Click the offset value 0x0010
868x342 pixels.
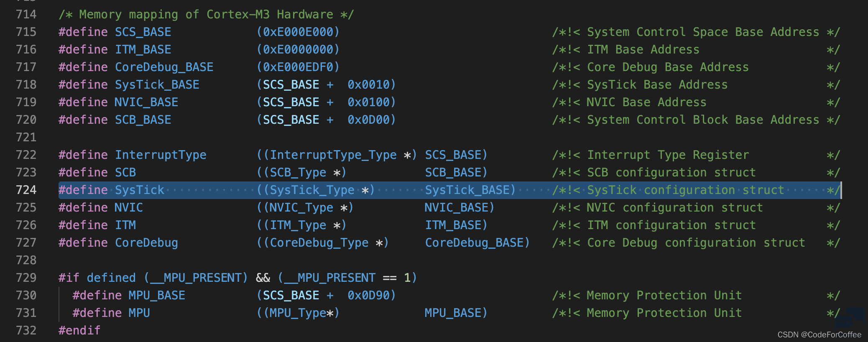[x=368, y=85]
